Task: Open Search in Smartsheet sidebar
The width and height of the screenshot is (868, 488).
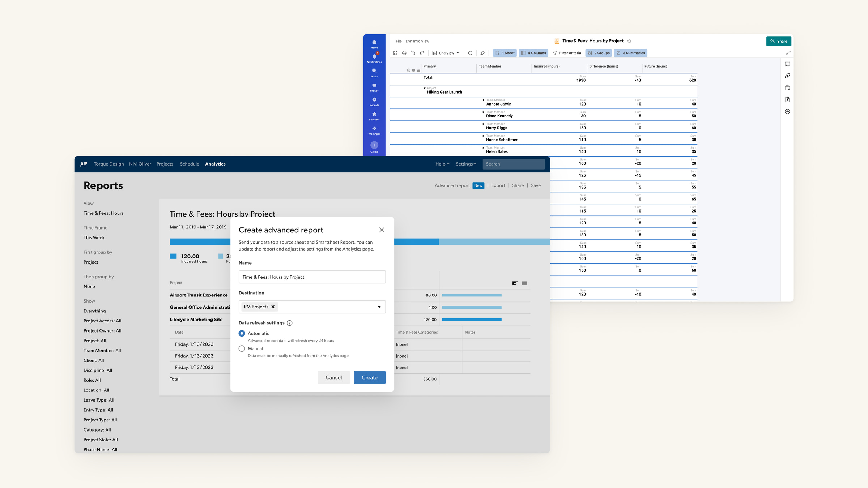Action: tap(374, 73)
